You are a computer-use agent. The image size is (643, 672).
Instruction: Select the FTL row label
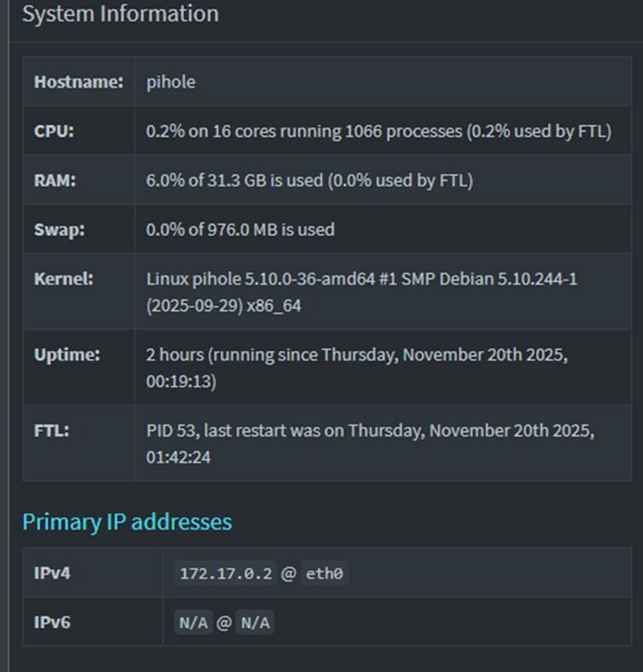tap(51, 431)
